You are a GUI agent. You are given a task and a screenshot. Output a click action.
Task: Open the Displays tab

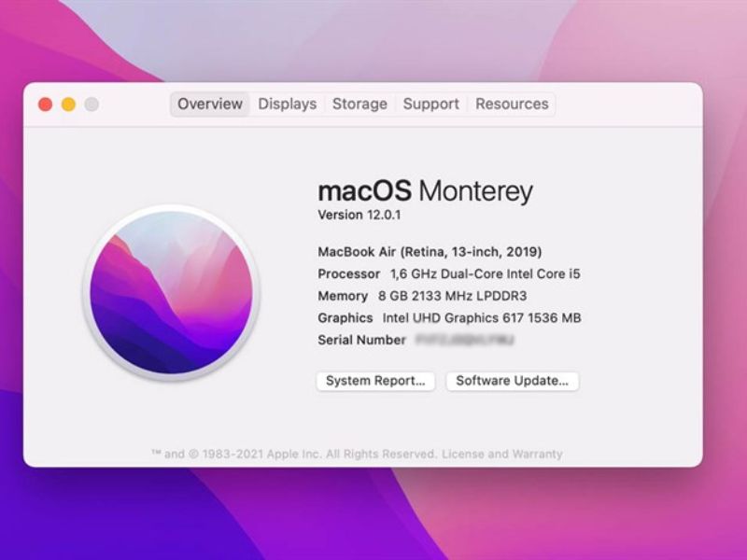pos(288,104)
